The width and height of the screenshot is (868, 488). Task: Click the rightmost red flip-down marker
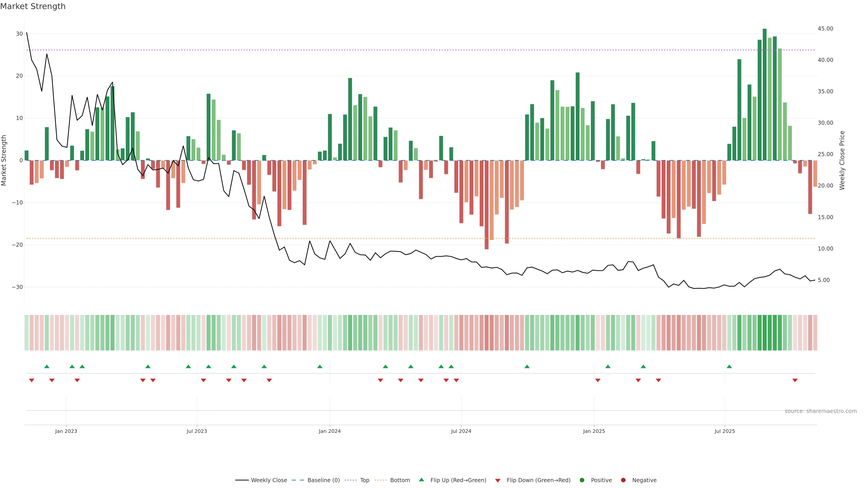pos(795,380)
